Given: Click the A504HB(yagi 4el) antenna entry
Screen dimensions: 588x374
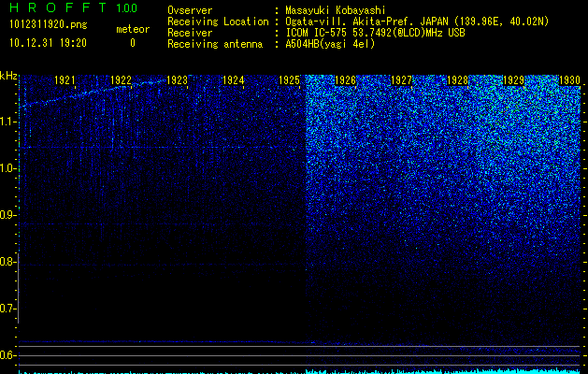Looking at the screenshot, I should tap(330, 44).
